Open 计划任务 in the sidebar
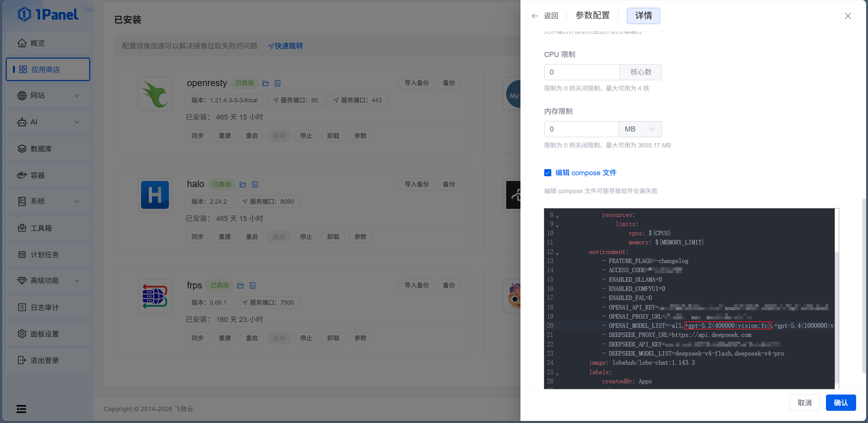 click(48, 255)
